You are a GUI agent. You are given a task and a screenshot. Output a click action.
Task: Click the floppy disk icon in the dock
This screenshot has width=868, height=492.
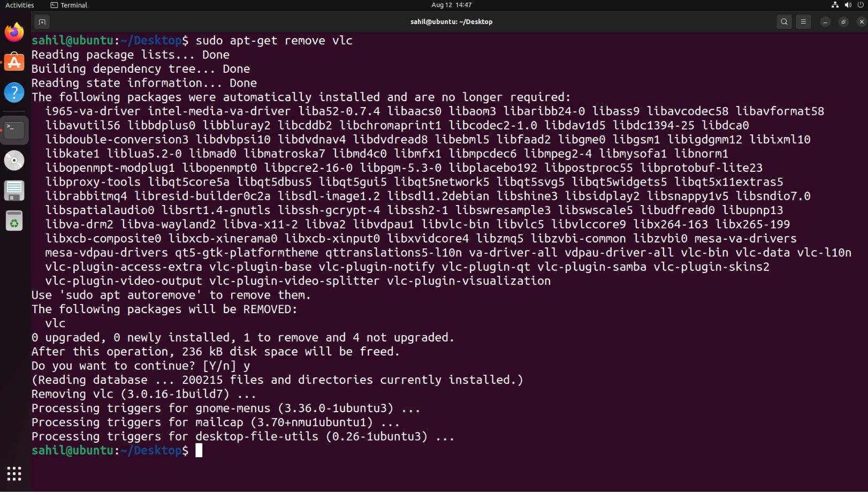(13, 191)
